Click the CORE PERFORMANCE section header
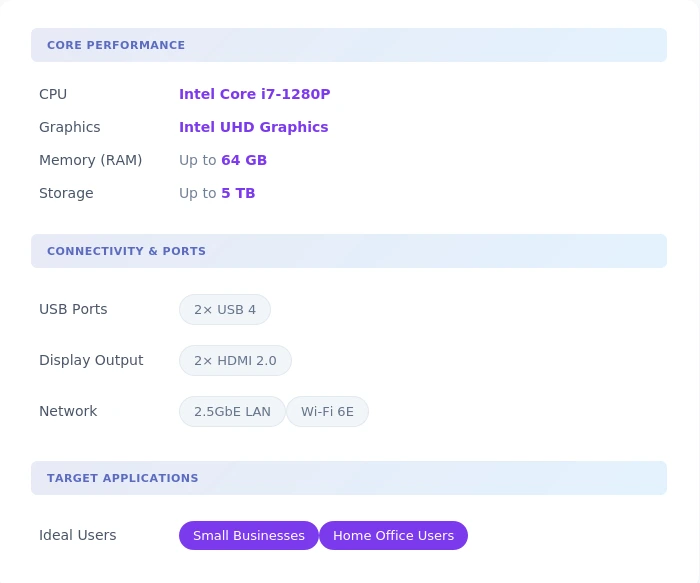Viewport: 700px width, 583px height. pyautogui.click(x=349, y=45)
